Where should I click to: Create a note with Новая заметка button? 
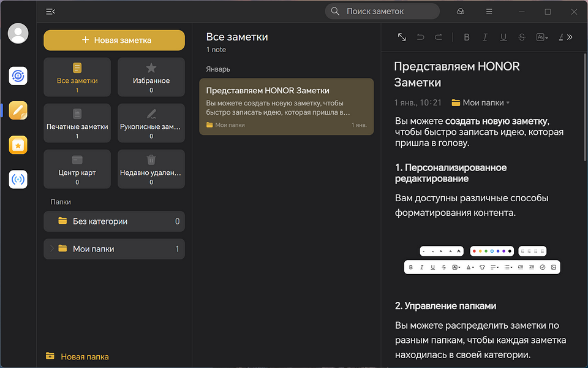coord(114,40)
